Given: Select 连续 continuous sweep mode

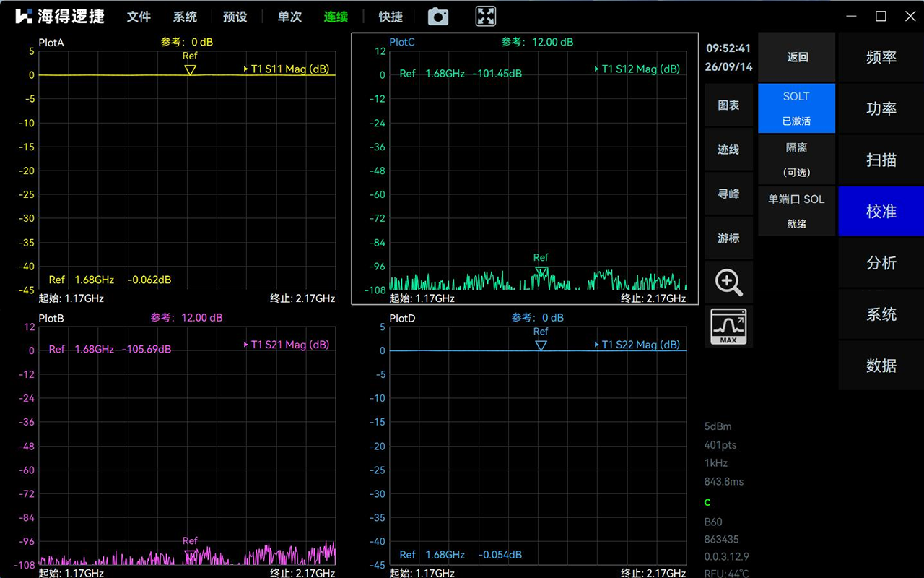Looking at the screenshot, I should 336,17.
